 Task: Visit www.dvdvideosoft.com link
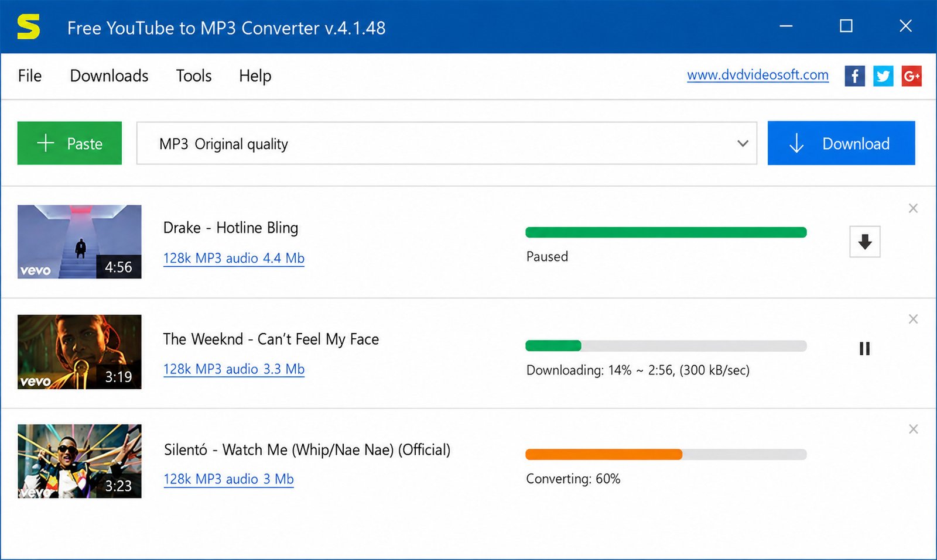click(x=758, y=75)
